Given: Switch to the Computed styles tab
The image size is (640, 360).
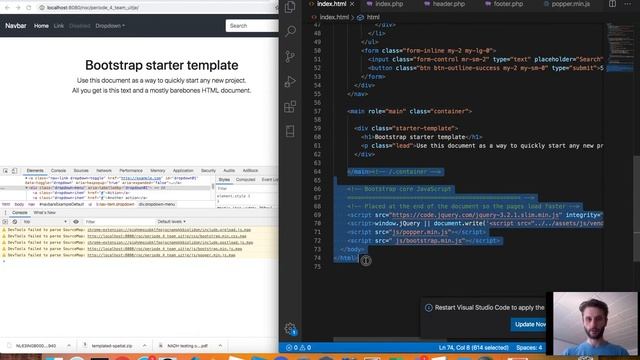Looking at the screenshot, I should click(245, 180).
